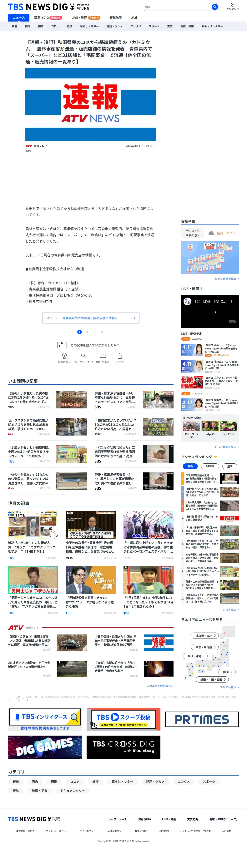The width and height of the screenshot is (247, 868).
Task: Open the エリア設定 location pin
Action: tap(232, 7)
